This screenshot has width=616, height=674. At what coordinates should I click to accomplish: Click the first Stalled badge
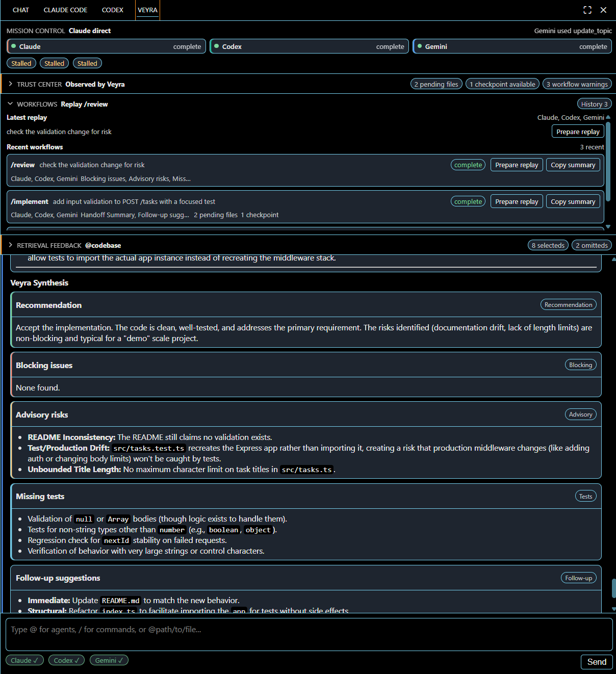(x=21, y=63)
